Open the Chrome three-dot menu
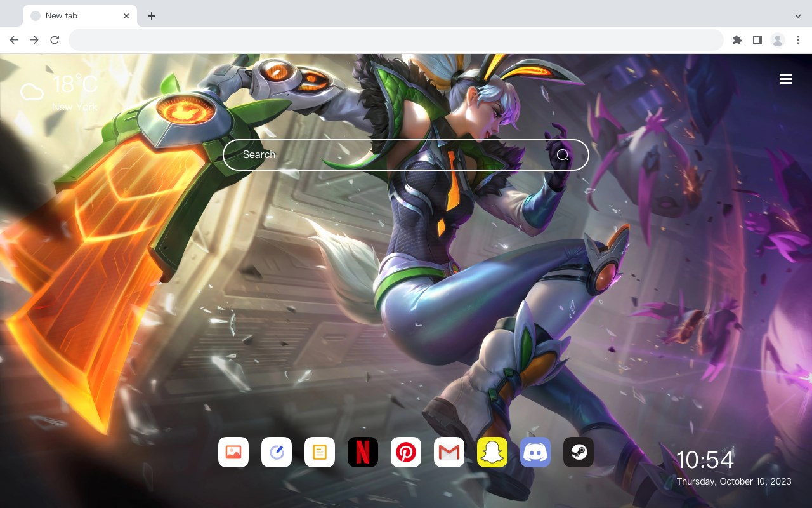This screenshot has height=508, width=812. coord(797,40)
